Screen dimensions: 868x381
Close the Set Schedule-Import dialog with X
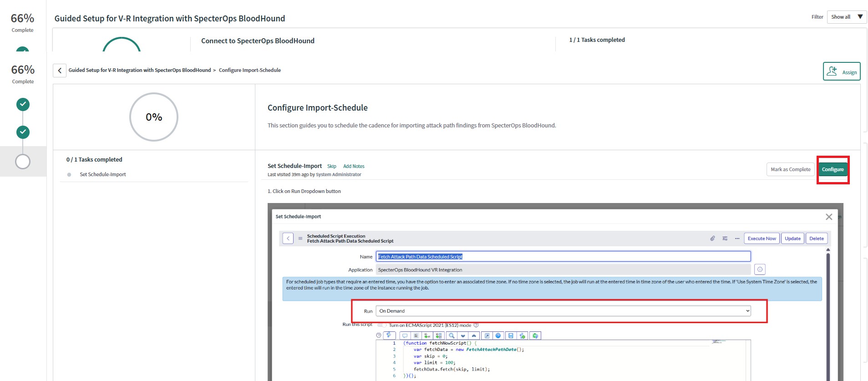coord(829,217)
